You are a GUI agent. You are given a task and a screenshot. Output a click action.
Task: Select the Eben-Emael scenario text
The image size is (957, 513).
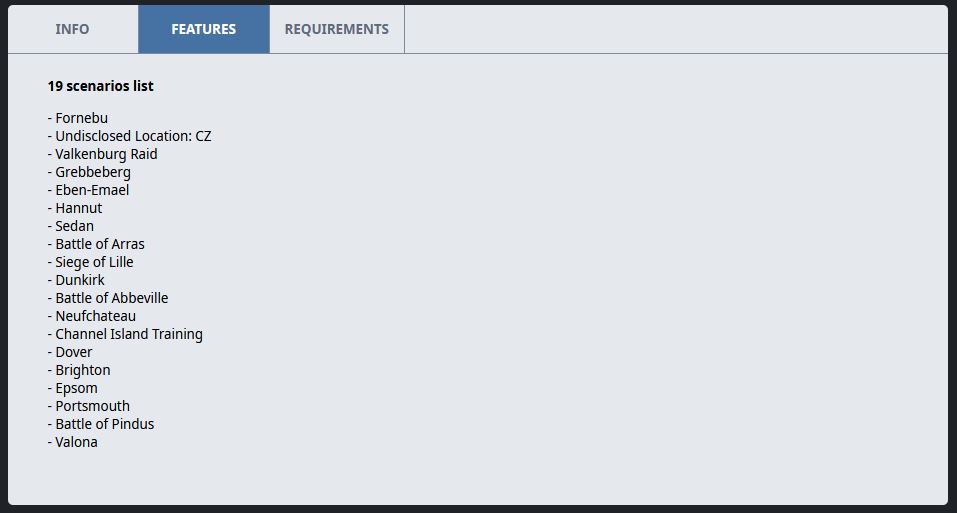point(88,190)
